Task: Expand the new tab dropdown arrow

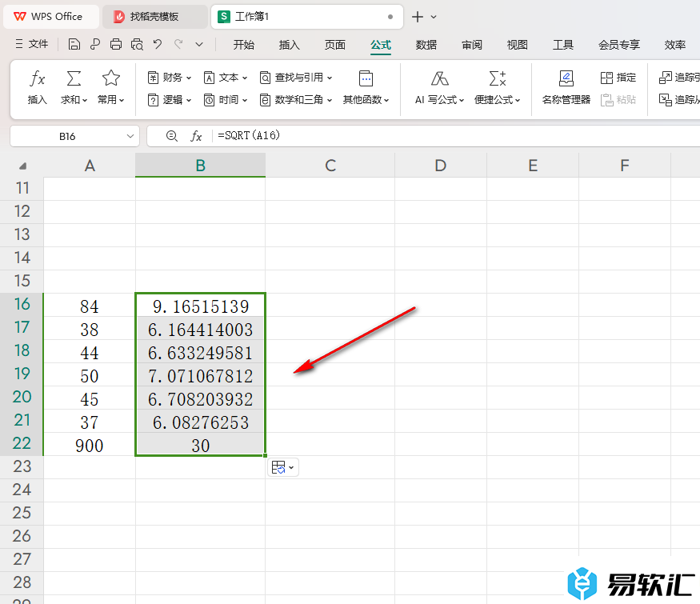Action: point(434,17)
